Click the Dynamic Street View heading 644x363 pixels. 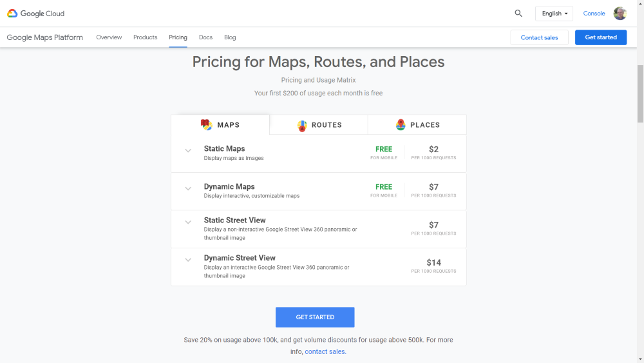240,258
